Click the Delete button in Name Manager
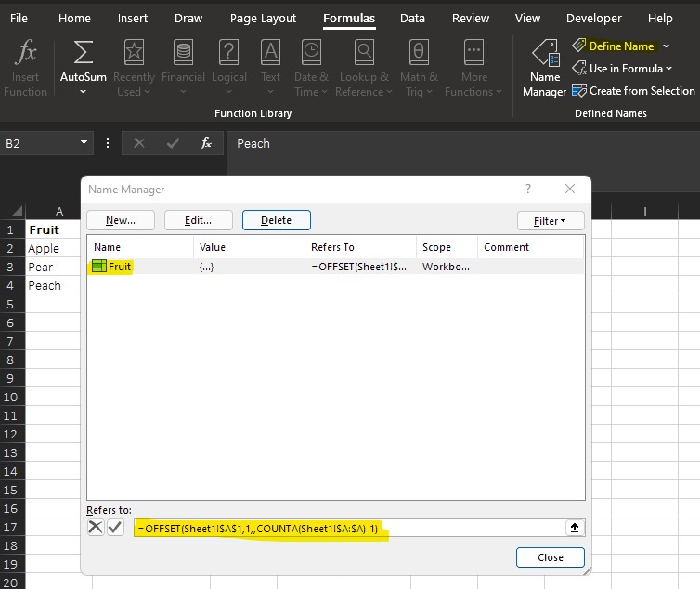Image resolution: width=700 pixels, height=589 pixels. (277, 220)
